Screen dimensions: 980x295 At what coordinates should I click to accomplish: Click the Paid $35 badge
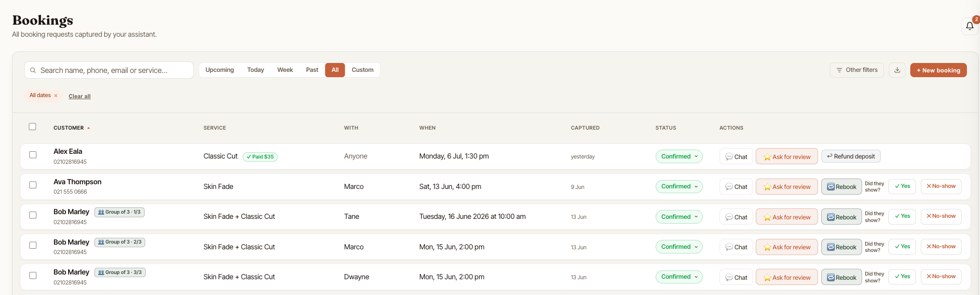[260, 156]
